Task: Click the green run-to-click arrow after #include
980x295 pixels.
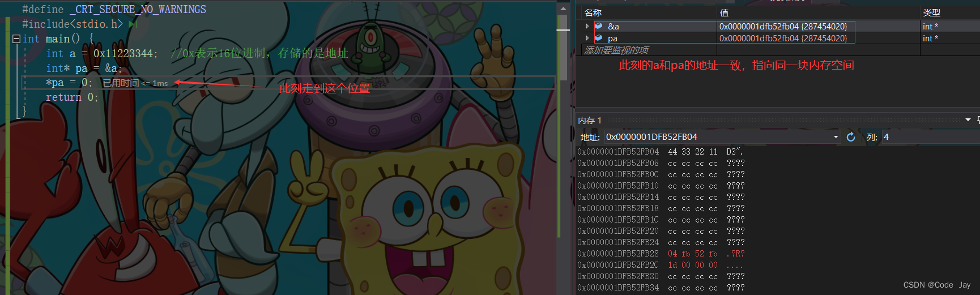Action: click(133, 24)
